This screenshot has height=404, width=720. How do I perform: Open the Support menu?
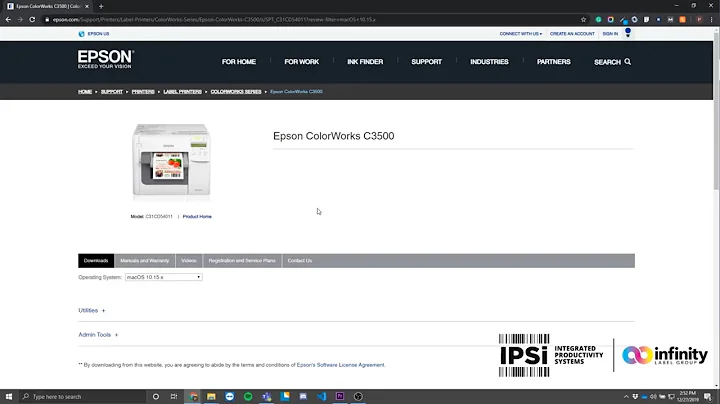pyautogui.click(x=427, y=62)
